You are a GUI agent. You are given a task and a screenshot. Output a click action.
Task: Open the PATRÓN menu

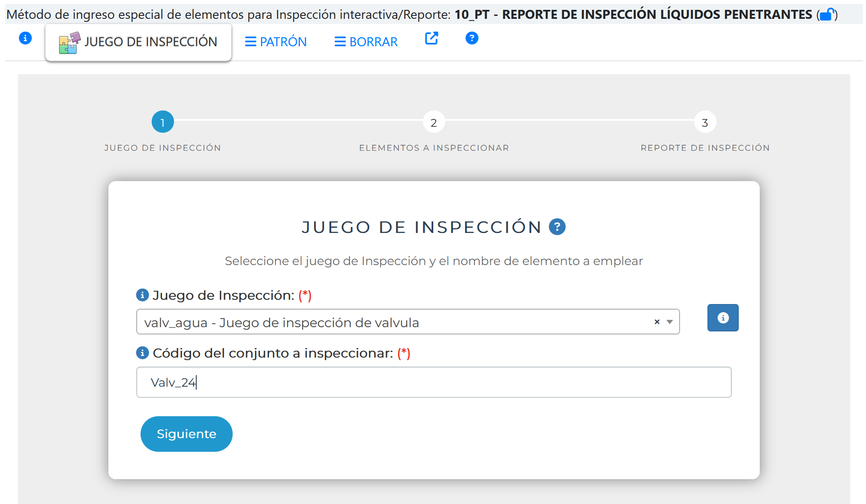[276, 42]
